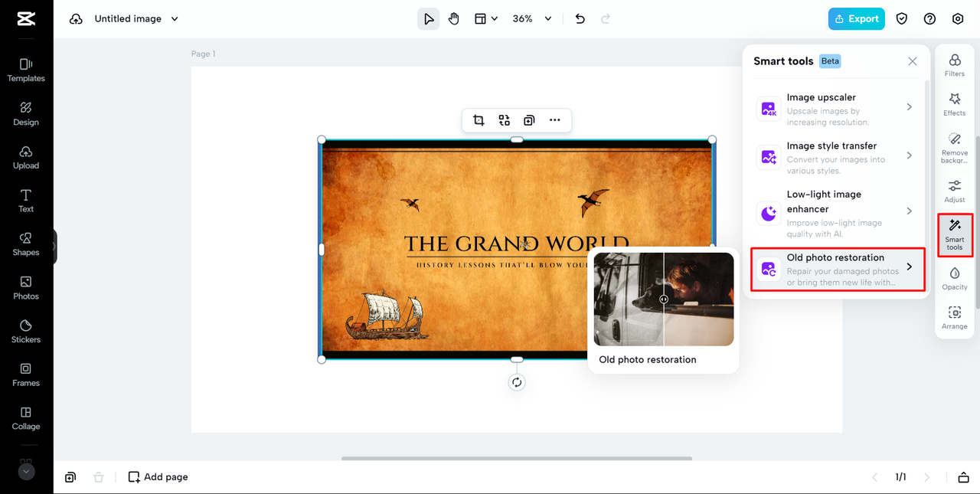Click Add page button

coord(158,477)
